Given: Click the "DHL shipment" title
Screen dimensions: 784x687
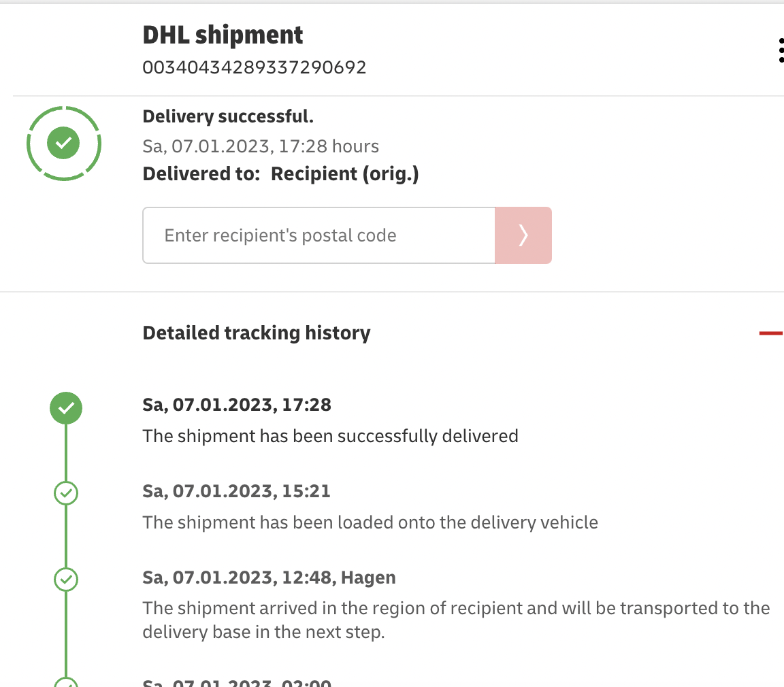Looking at the screenshot, I should 223,35.
